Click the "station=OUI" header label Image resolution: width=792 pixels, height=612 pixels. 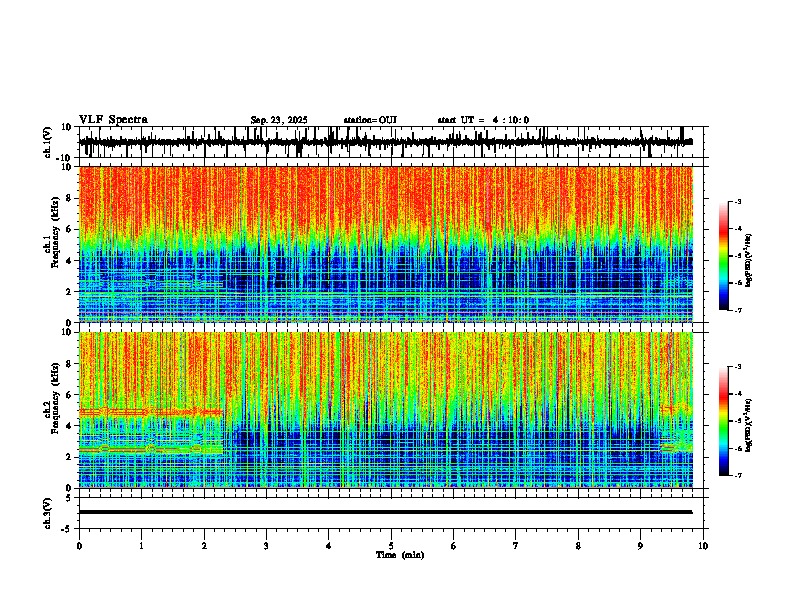pyautogui.click(x=370, y=120)
